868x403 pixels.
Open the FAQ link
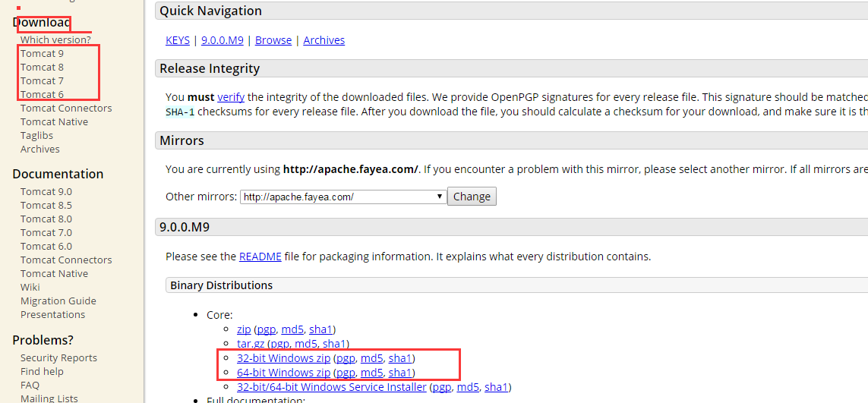coord(30,385)
